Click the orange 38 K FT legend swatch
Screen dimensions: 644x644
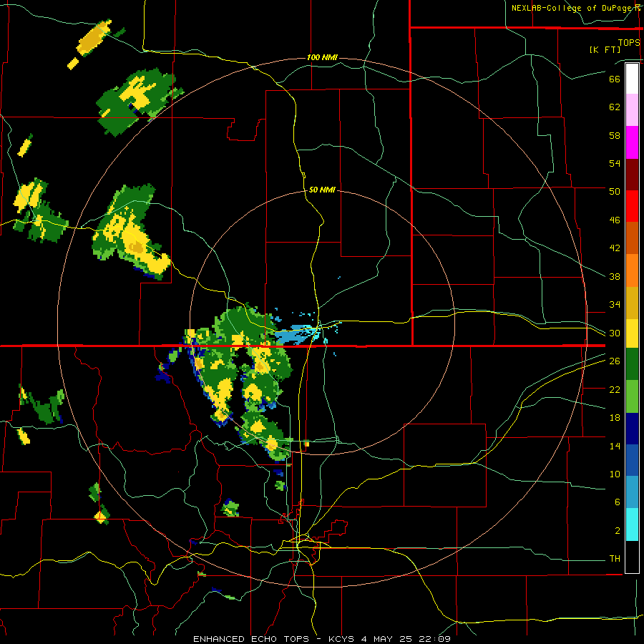point(632,270)
